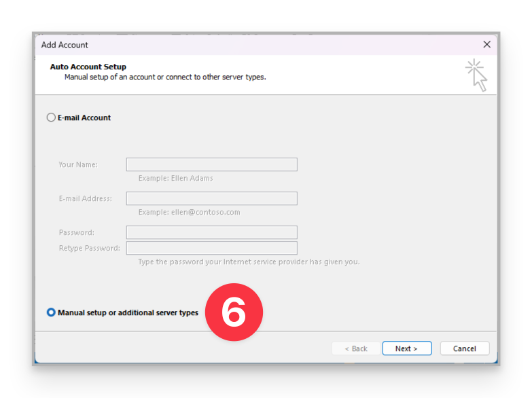Click the "Retype Password:" label
The width and height of the screenshot is (532, 398).
point(89,248)
